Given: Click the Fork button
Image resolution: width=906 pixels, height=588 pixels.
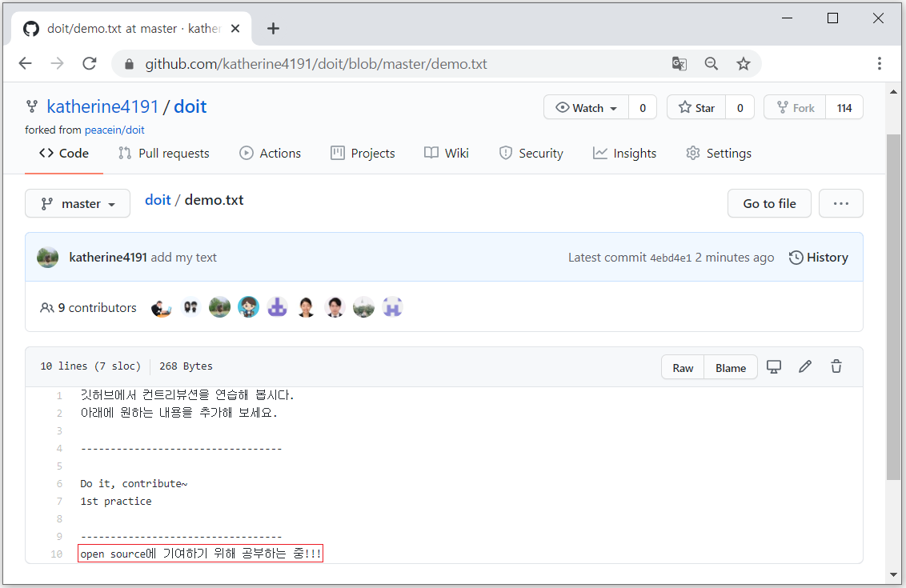Looking at the screenshot, I should click(x=795, y=108).
